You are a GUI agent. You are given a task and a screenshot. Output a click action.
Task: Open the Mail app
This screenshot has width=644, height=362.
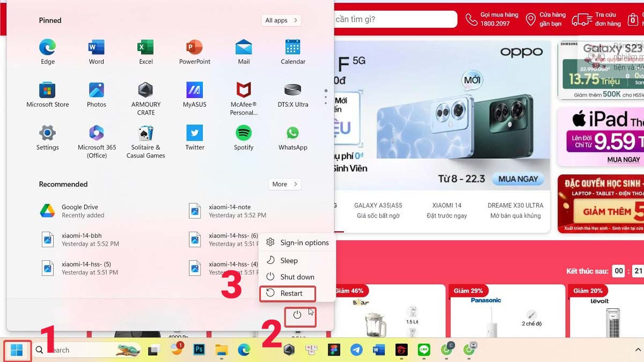click(244, 52)
